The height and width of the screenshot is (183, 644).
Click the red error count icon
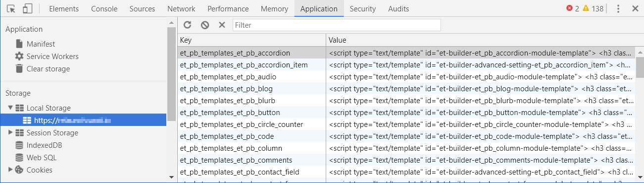[x=569, y=8]
